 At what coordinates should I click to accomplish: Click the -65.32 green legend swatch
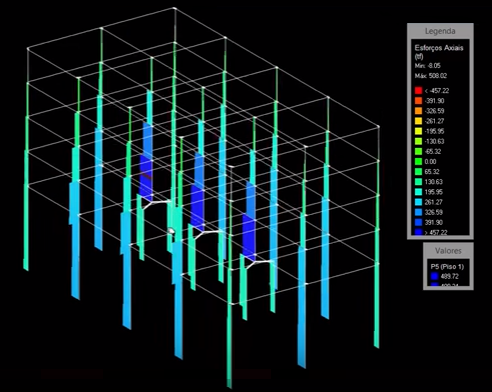pyautogui.click(x=418, y=151)
